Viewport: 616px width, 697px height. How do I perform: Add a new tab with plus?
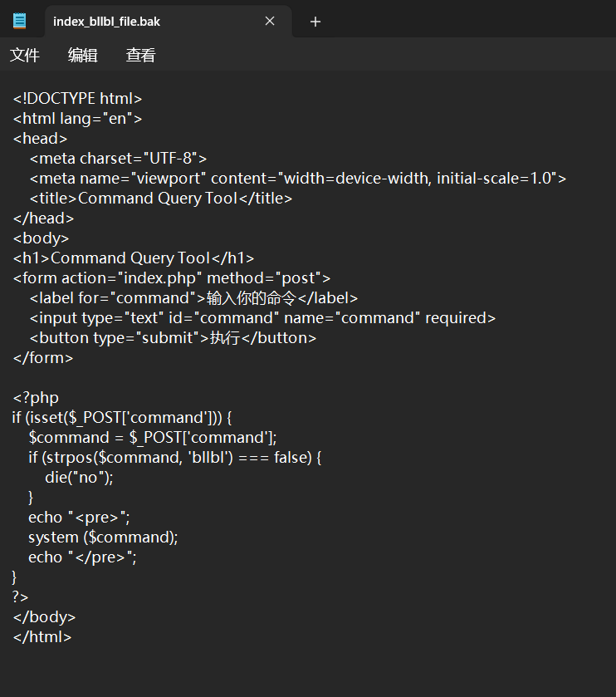315,22
